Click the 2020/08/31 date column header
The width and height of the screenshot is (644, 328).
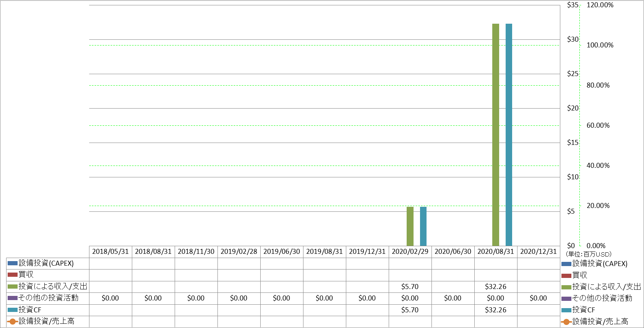point(496,252)
